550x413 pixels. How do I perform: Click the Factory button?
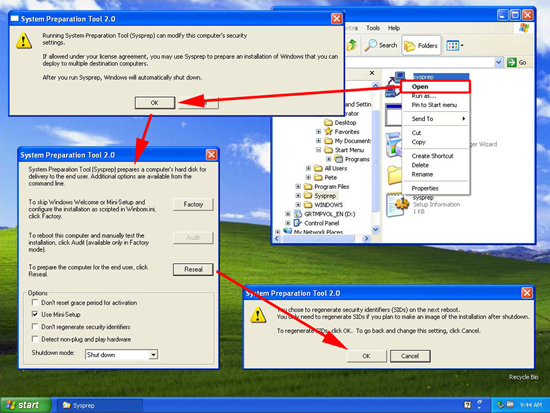(193, 204)
